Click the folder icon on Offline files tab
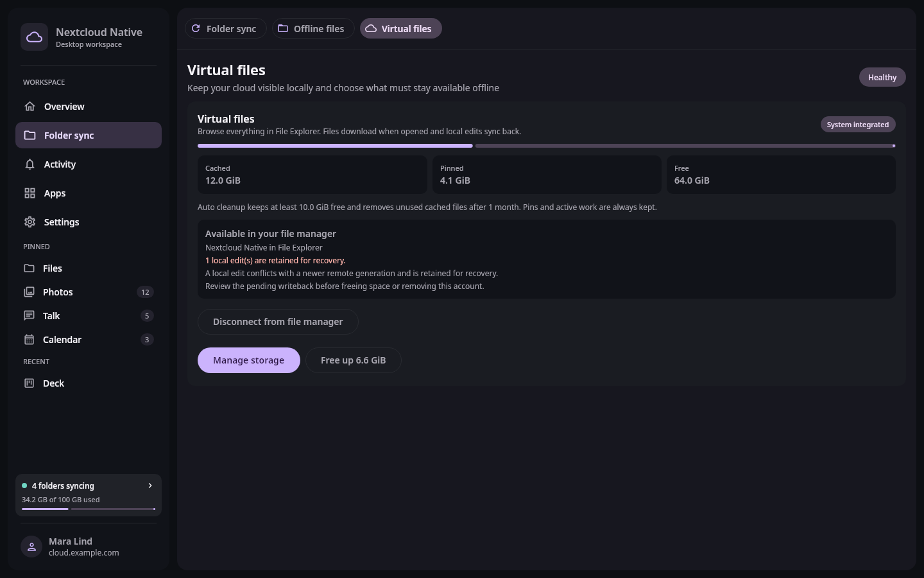 point(283,28)
